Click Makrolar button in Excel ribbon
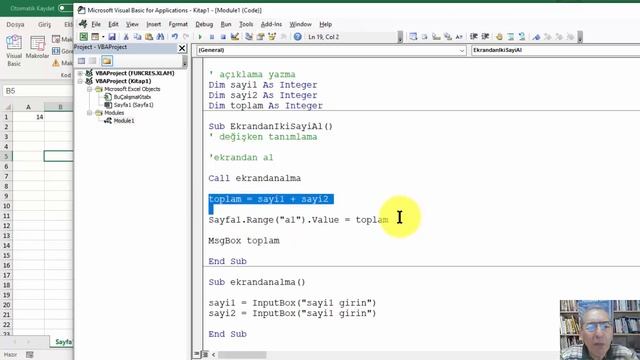 tap(37, 47)
